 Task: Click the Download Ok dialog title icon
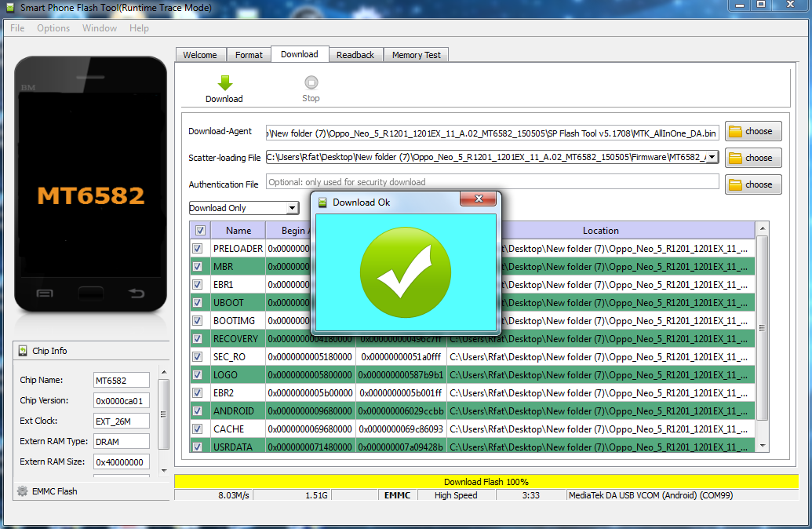(x=322, y=202)
